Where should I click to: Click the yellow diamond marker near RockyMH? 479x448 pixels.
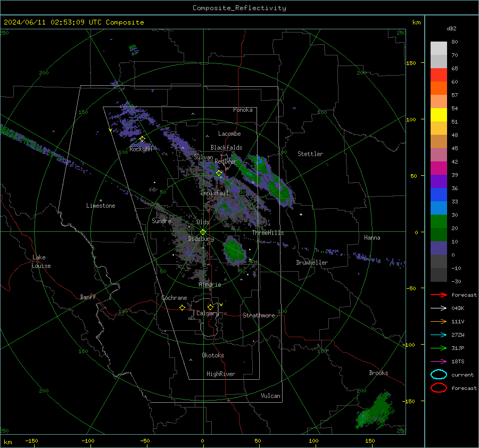click(x=142, y=139)
